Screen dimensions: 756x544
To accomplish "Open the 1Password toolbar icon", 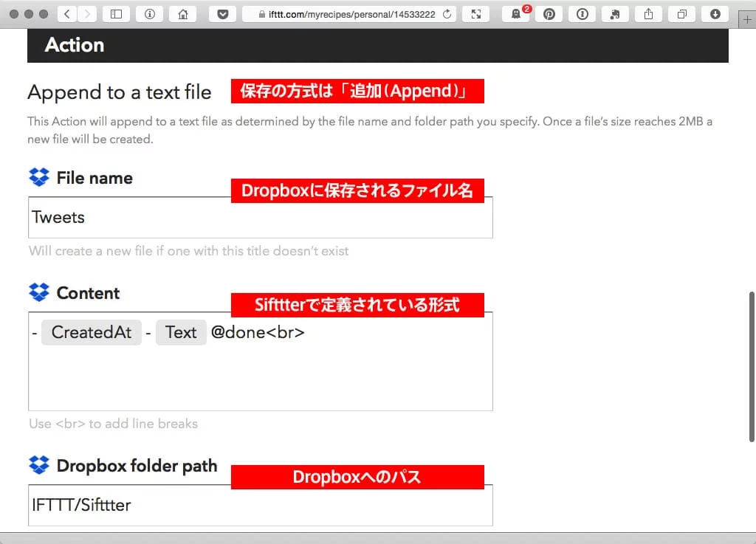I will [x=583, y=14].
